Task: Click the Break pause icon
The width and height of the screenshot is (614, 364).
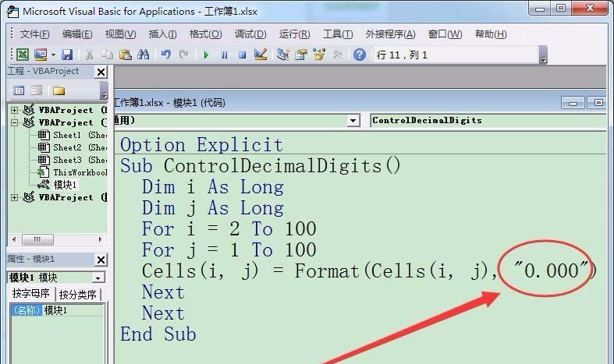Action: [225, 55]
